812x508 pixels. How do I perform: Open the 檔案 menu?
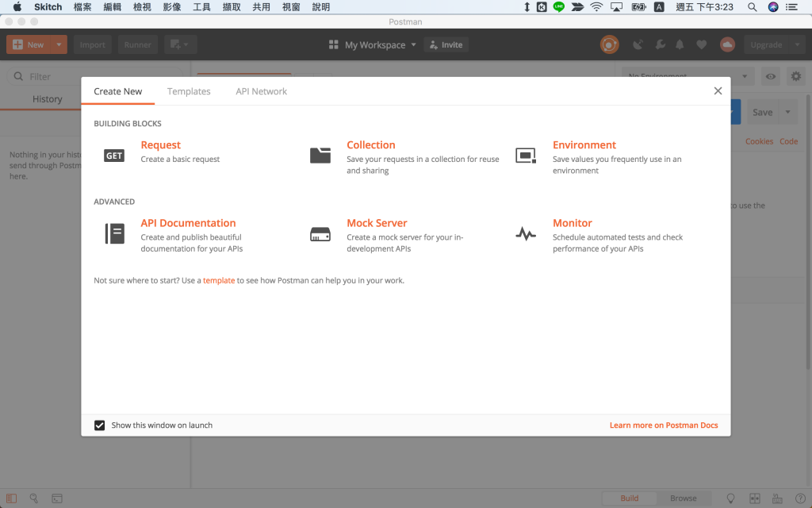tap(82, 6)
